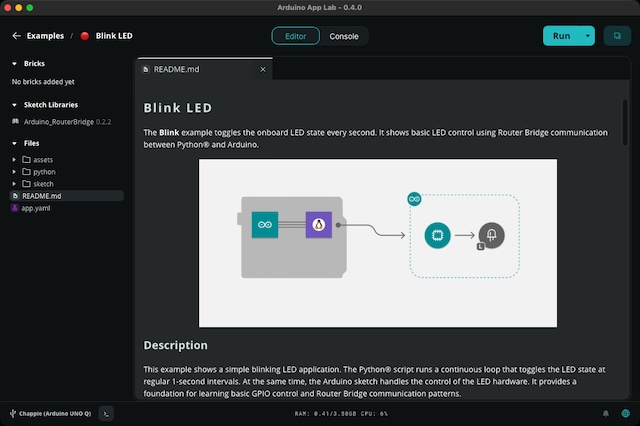Click the globe icon in status bar
The height and width of the screenshot is (426, 640).
point(625,413)
